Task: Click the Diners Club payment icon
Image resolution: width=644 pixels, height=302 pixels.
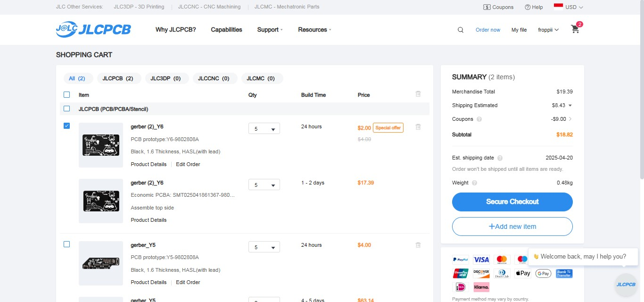Action: tap(502, 273)
